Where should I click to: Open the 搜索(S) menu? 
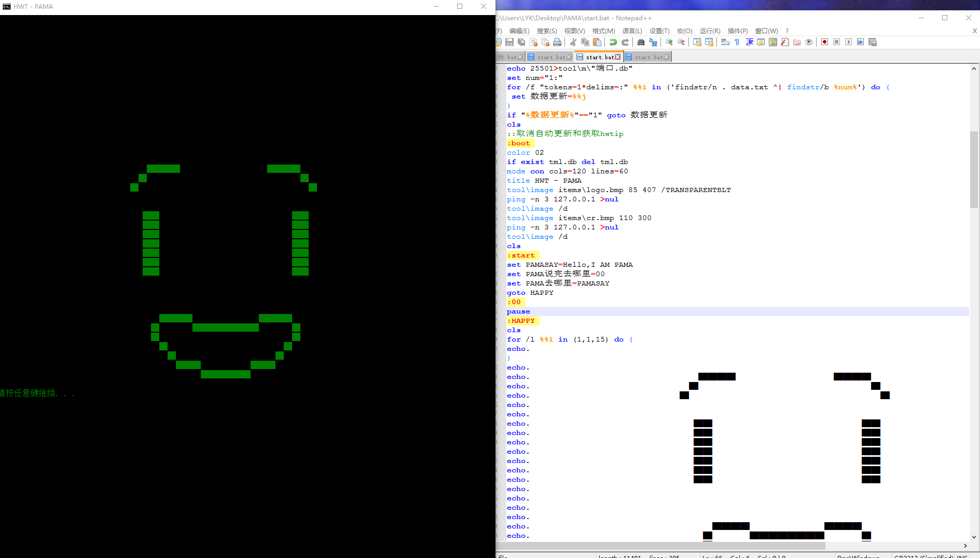point(547,31)
